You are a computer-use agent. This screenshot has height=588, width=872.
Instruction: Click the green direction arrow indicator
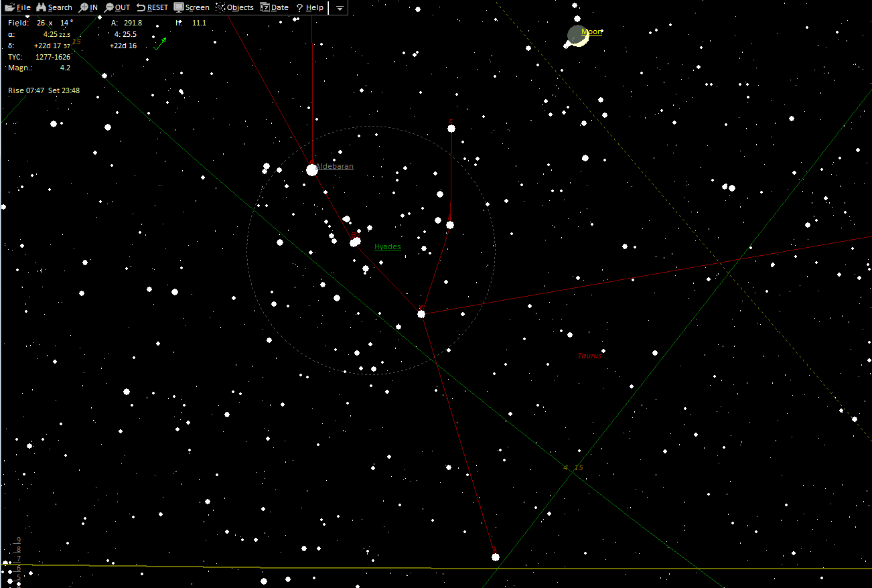coord(161,44)
